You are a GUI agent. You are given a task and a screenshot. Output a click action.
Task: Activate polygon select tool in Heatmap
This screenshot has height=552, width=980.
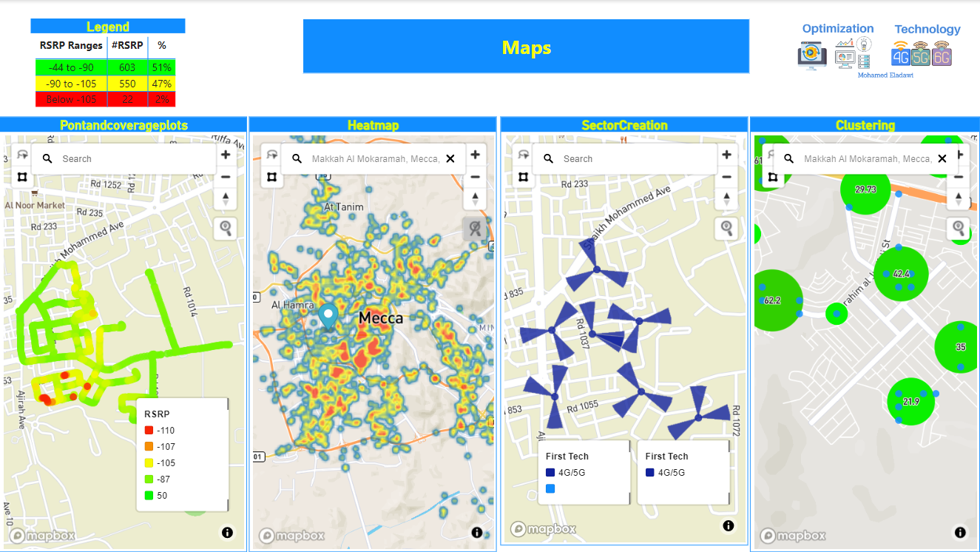pos(272,177)
